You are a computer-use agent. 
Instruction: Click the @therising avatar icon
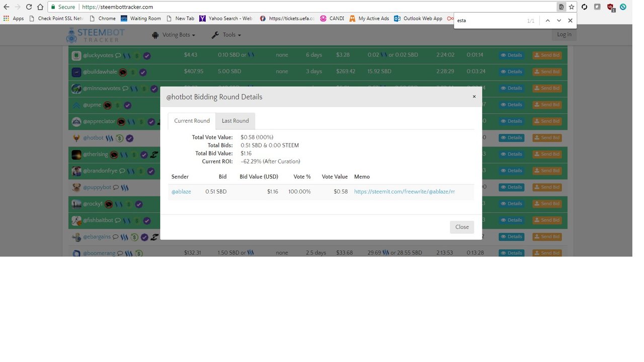coord(76,154)
